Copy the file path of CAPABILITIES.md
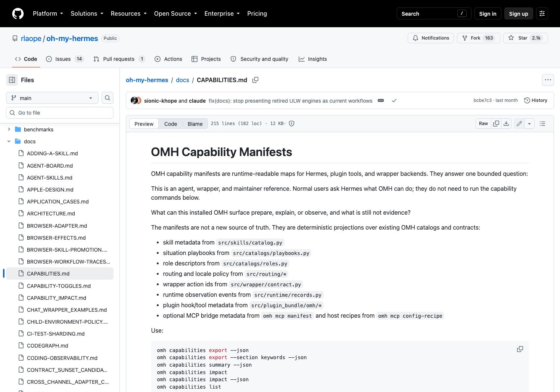560x392 pixels. (255, 80)
